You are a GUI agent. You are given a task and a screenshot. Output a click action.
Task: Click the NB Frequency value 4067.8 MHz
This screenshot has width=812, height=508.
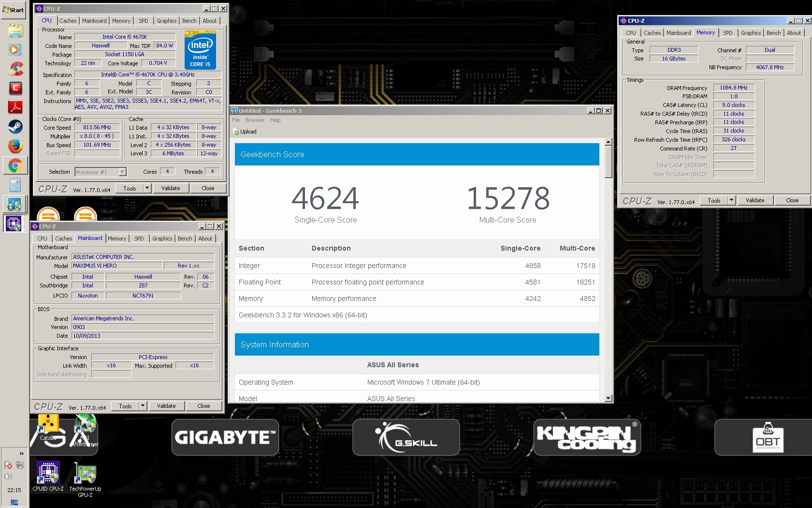[x=770, y=67]
